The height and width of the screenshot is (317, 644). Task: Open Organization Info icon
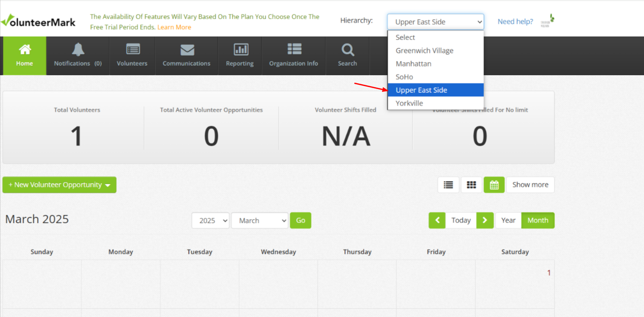tap(294, 50)
